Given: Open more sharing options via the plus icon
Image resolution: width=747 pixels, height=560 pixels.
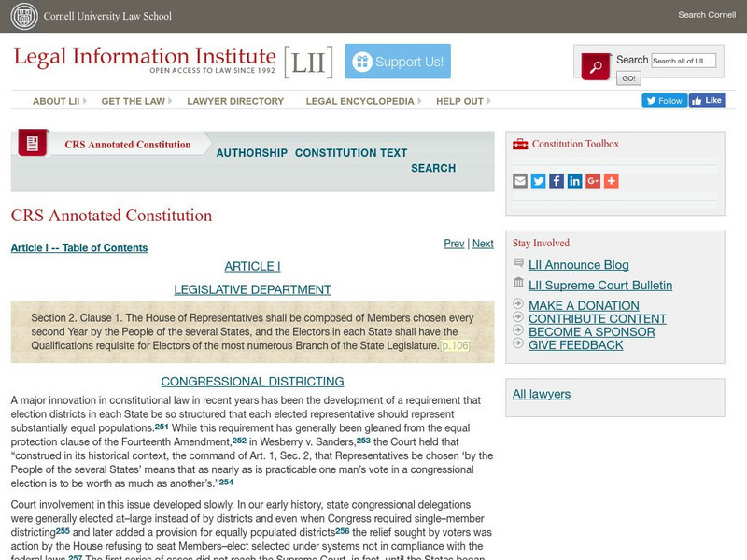Looking at the screenshot, I should [609, 181].
